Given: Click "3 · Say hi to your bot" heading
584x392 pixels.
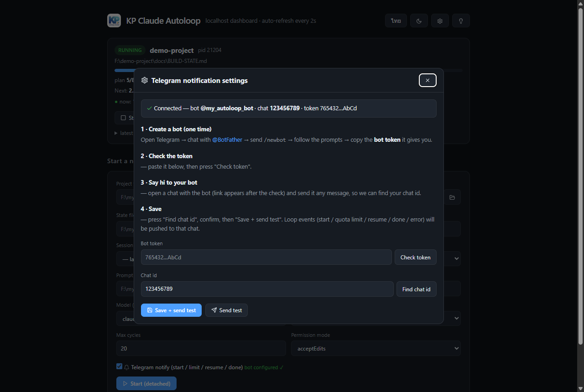Looking at the screenshot, I should pyautogui.click(x=169, y=182).
